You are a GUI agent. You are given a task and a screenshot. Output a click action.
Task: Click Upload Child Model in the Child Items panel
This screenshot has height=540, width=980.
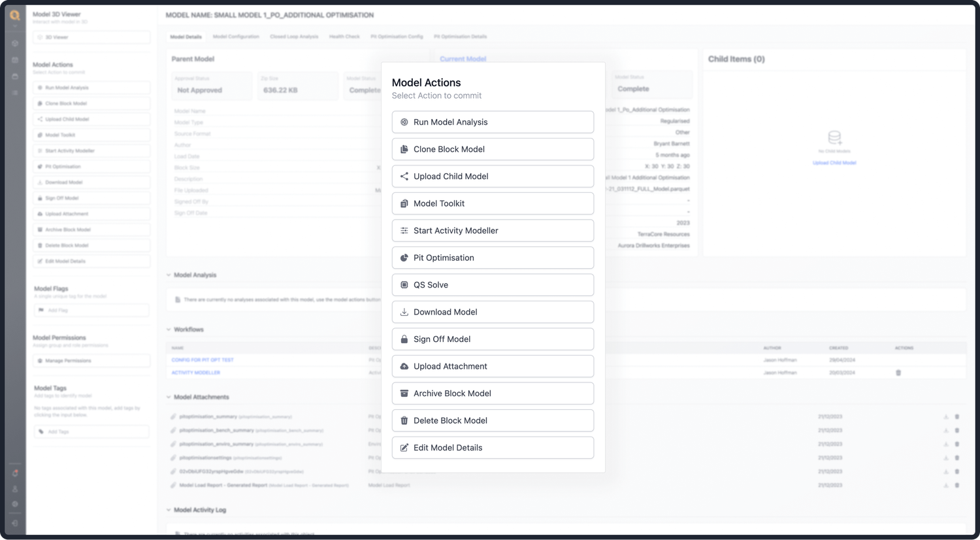point(834,163)
